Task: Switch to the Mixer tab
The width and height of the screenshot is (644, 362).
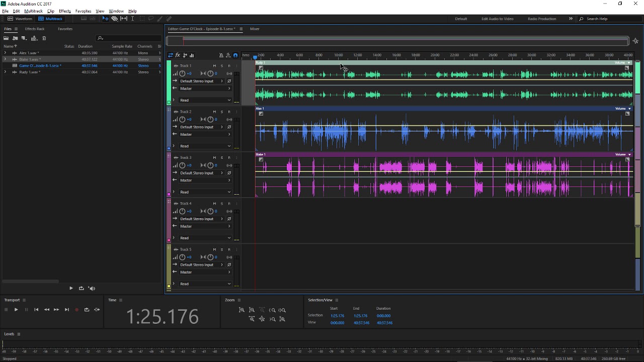Action: tap(255, 29)
